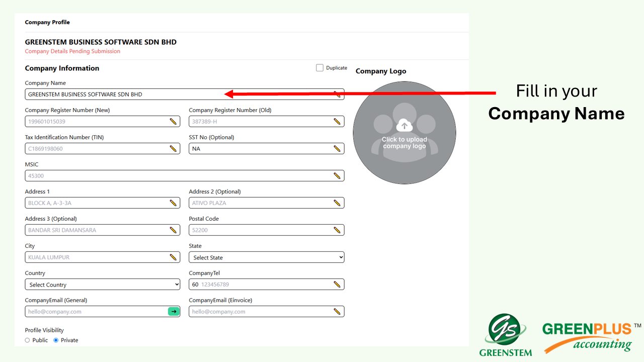Image resolution: width=644 pixels, height=362 pixels.
Task: Click the 'Company Information' section heading
Action: pyautogui.click(x=62, y=68)
